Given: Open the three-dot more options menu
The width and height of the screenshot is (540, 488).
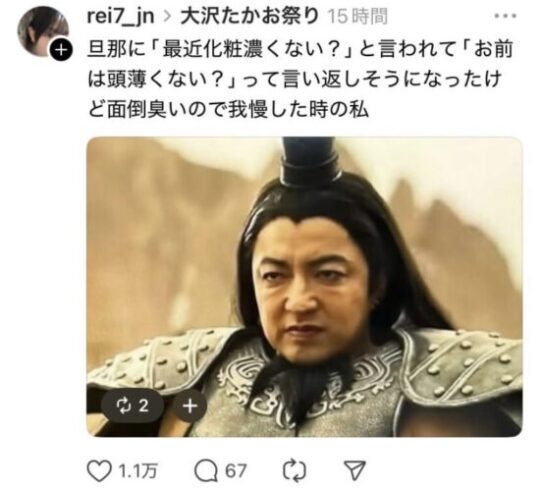Looking at the screenshot, I should (505, 16).
